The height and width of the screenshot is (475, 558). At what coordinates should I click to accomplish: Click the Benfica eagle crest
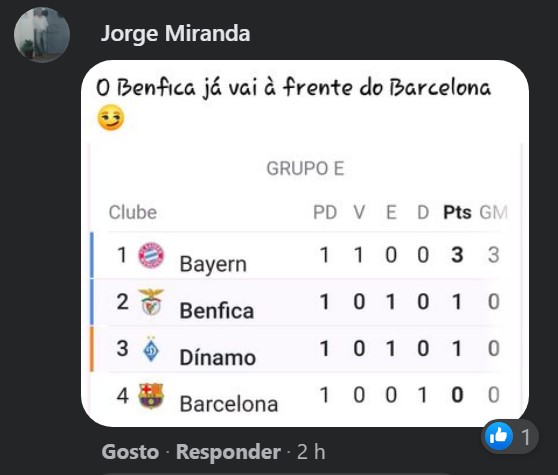[151, 302]
